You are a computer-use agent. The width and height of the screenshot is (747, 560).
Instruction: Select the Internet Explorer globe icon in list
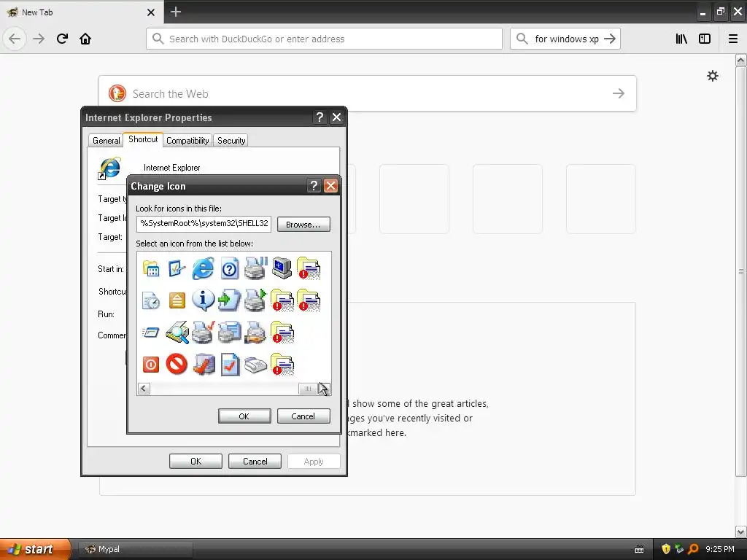click(x=203, y=268)
